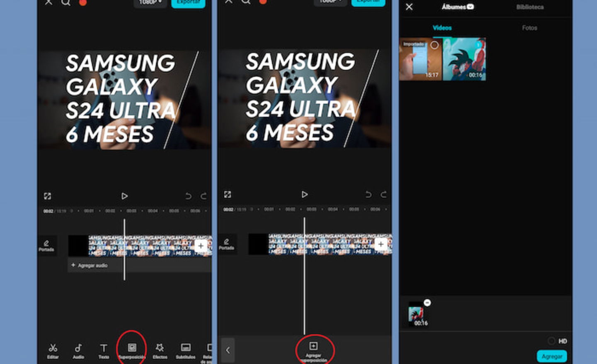Select the Samsung video clip in middle timeline
The height and width of the screenshot is (364, 597).
(320, 244)
